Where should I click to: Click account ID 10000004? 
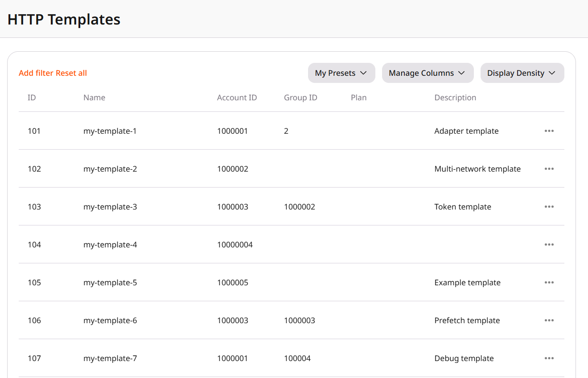[235, 245]
